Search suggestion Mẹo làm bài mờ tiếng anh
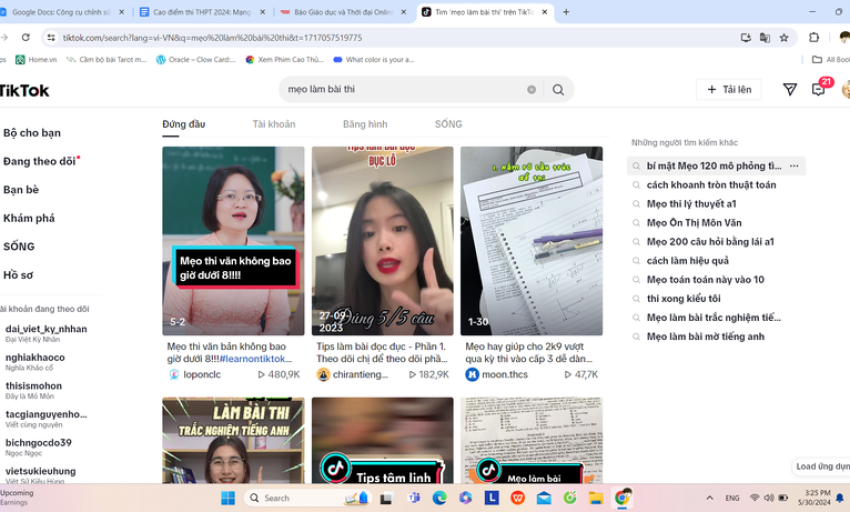The height and width of the screenshot is (512, 850). click(x=705, y=337)
